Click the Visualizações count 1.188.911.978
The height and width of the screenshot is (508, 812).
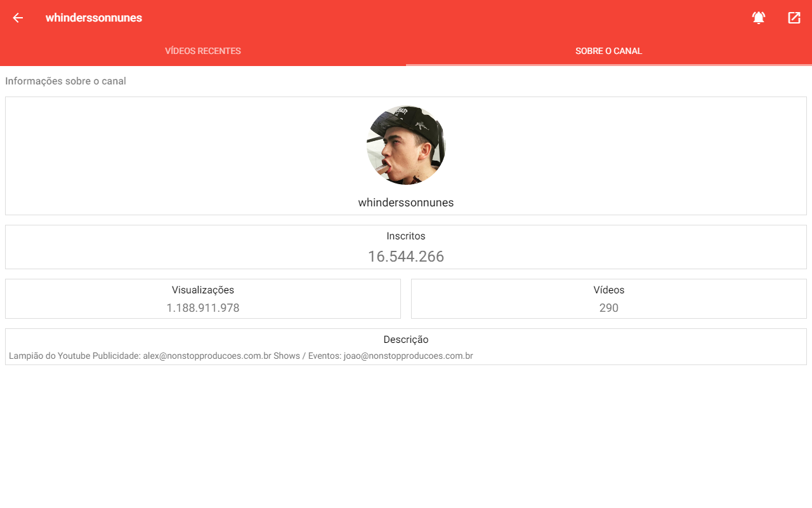pos(203,308)
